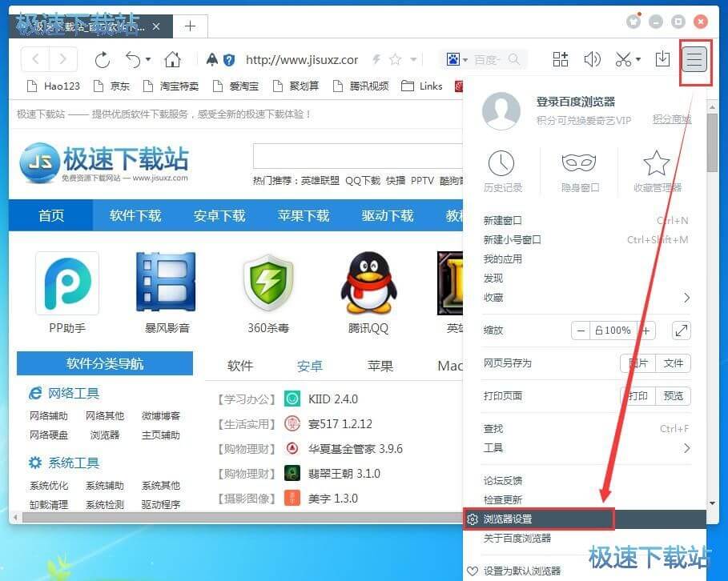Open the 腾讯视频 bookmark
728x581 pixels.
(x=360, y=86)
